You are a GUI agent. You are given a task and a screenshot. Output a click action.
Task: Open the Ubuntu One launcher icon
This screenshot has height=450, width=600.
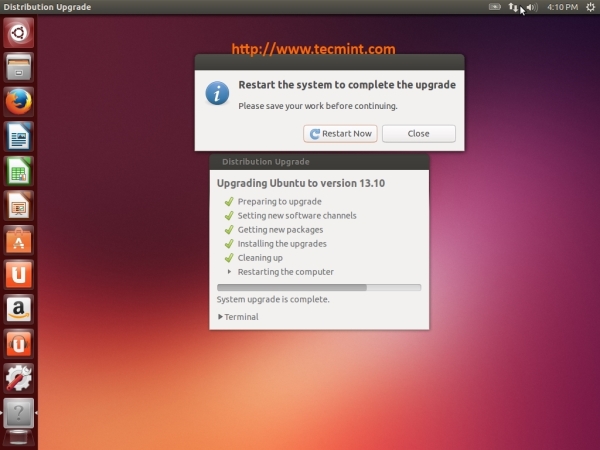pyautogui.click(x=18, y=274)
